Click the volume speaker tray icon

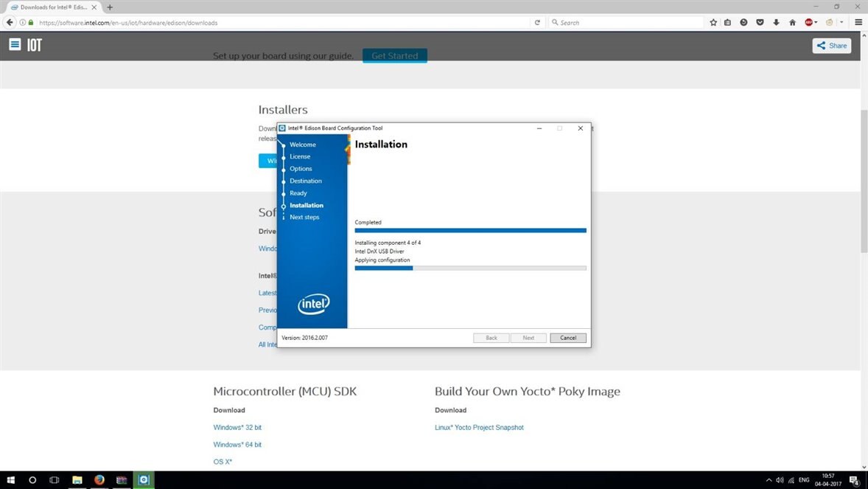click(x=780, y=480)
